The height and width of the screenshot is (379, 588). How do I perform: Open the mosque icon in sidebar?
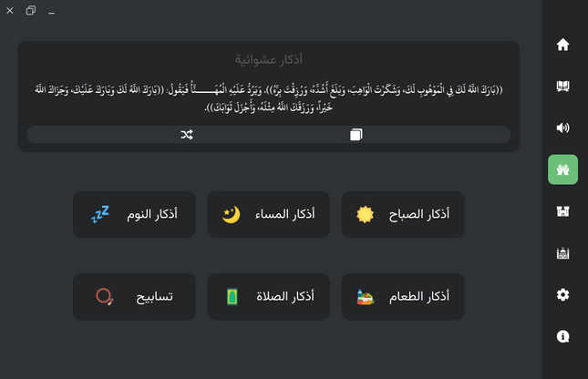[562, 253]
